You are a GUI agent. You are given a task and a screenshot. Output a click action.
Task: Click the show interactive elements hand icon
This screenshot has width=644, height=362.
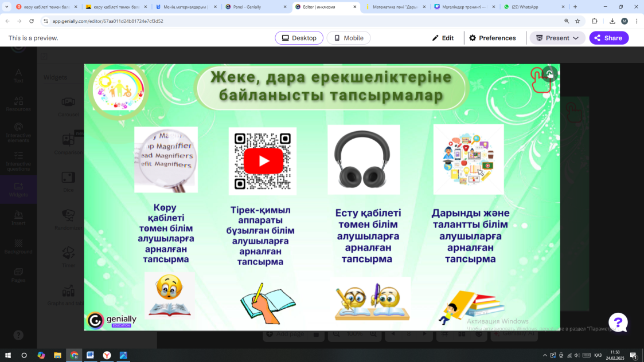pyautogui.click(x=549, y=74)
